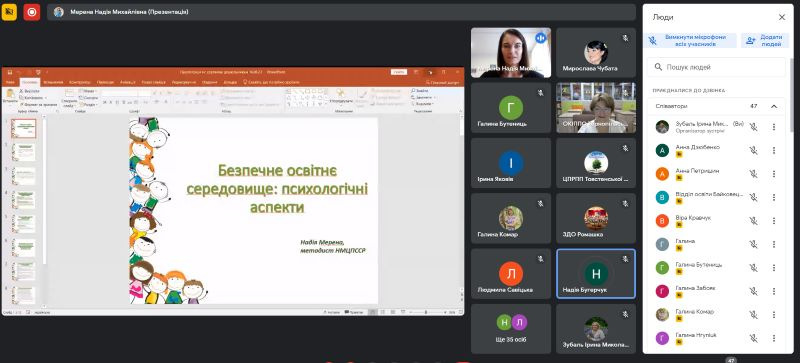The width and height of the screenshot is (800, 363).
Task: Open more options menu for Зубаль Ірина
Action: 773,127
